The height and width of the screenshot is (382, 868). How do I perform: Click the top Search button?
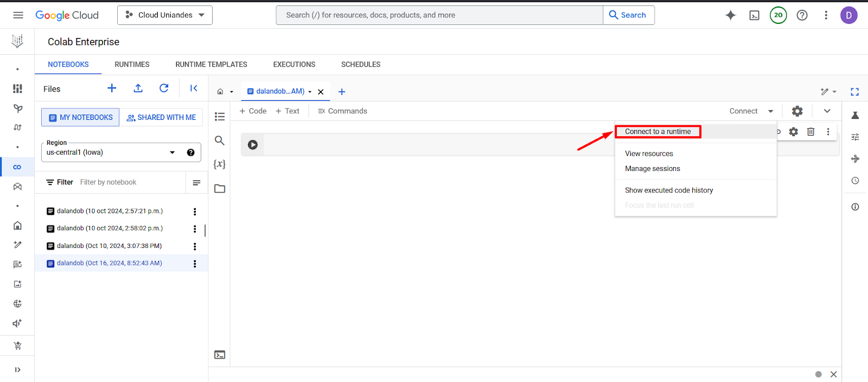628,15
